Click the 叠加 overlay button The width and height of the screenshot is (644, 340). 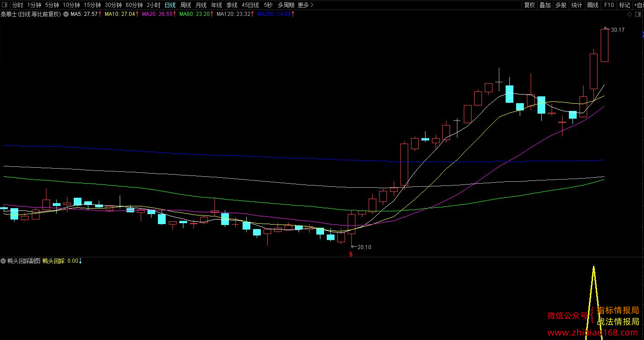(x=545, y=5)
